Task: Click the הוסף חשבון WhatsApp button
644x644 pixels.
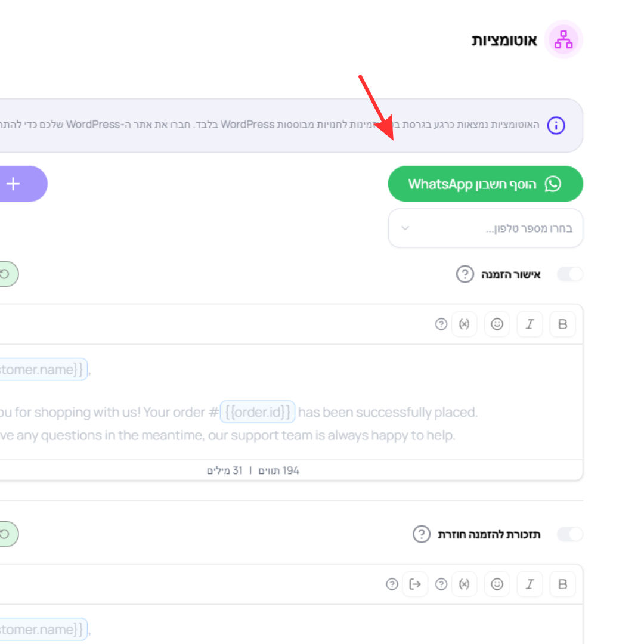Action: pos(485,184)
